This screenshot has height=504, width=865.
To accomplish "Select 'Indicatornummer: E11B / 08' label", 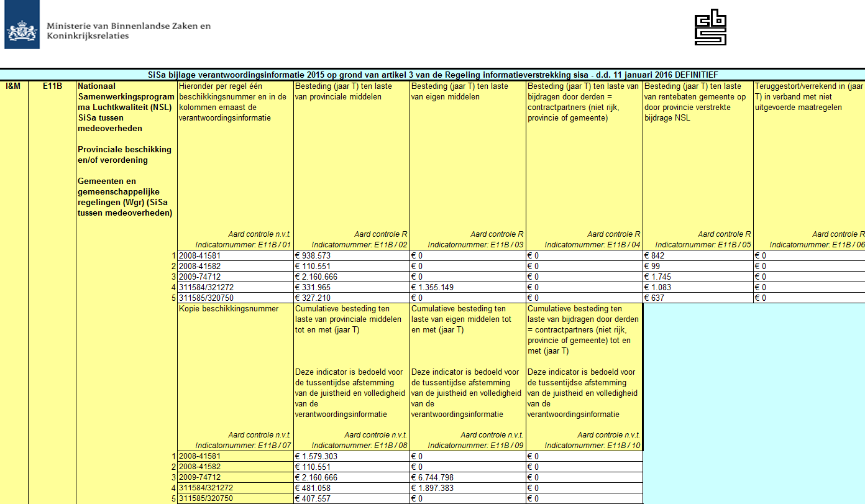I will point(359,446).
